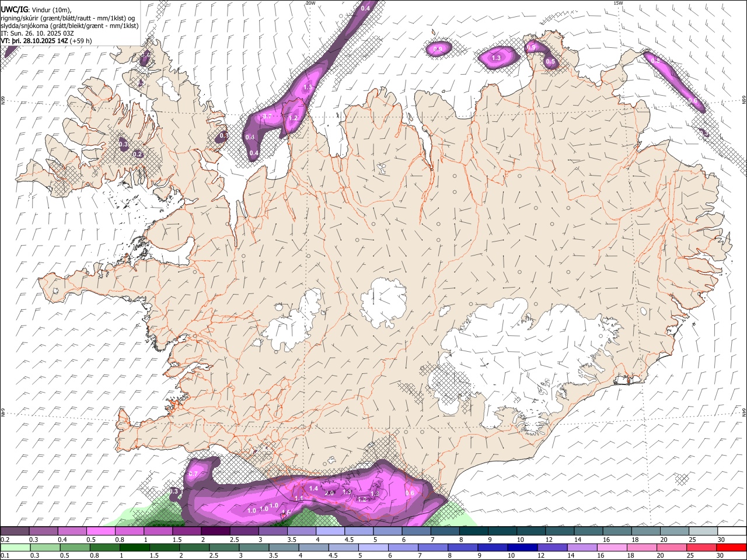Image resolution: width=747 pixels, height=560 pixels.
Task: Select dark teal upper-row swatch starting at 8
Action: pyautogui.click(x=474, y=531)
